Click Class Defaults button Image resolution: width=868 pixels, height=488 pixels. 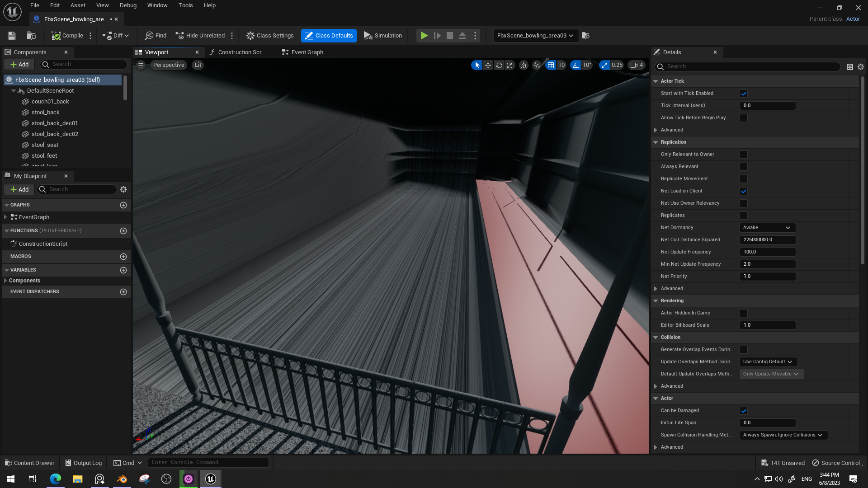[x=329, y=36]
